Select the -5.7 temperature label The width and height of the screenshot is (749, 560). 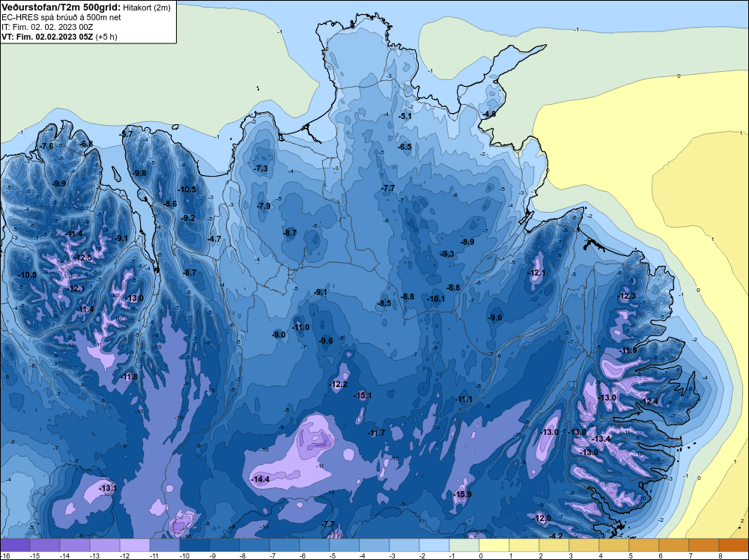127,135
